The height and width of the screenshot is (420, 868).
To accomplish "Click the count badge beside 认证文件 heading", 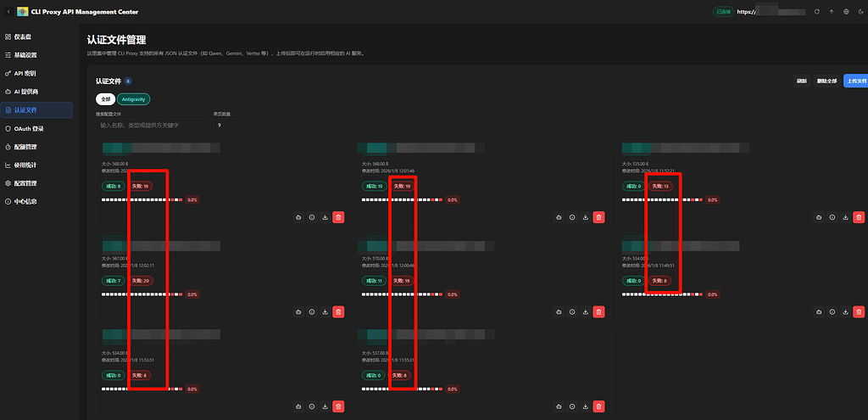I will pyautogui.click(x=128, y=81).
